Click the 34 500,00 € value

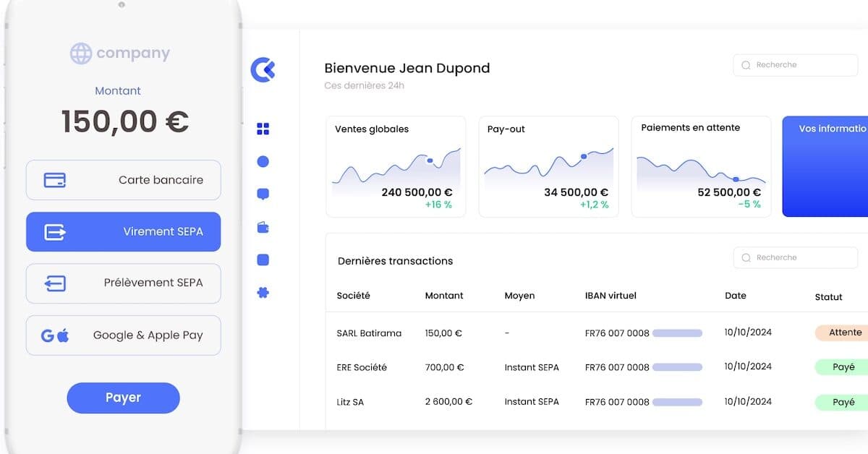(576, 192)
